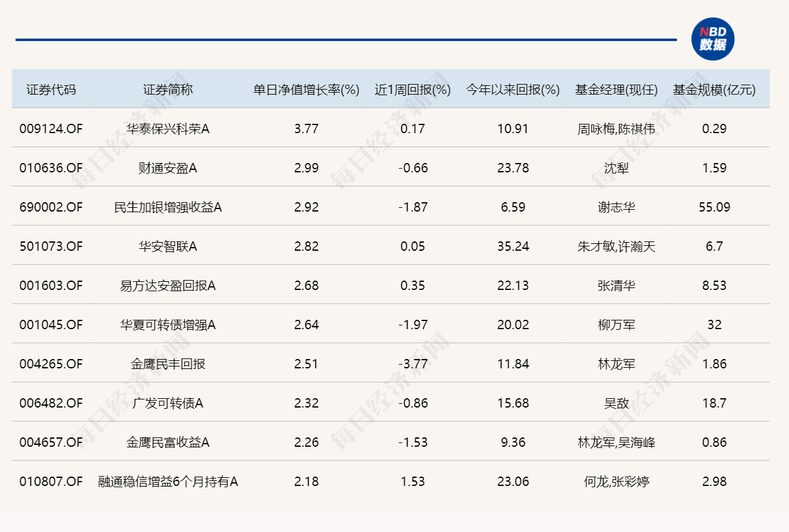Click fund size value 8.53

[x=714, y=286]
